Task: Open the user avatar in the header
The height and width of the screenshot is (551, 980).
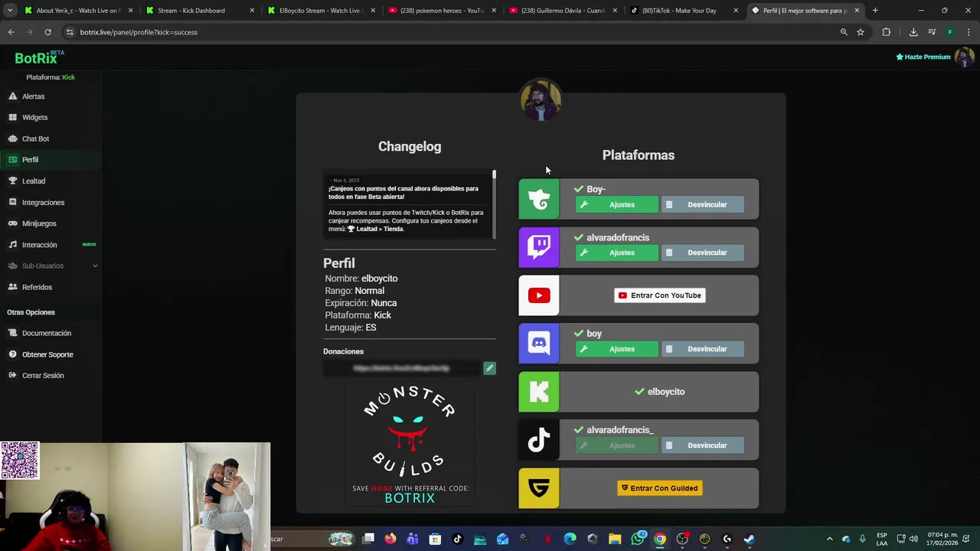Action: coord(964,57)
